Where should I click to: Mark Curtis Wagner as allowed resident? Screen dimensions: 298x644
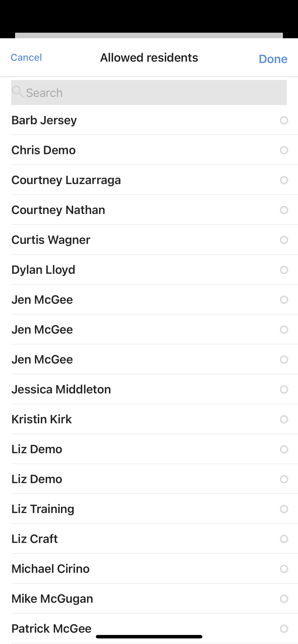point(284,240)
